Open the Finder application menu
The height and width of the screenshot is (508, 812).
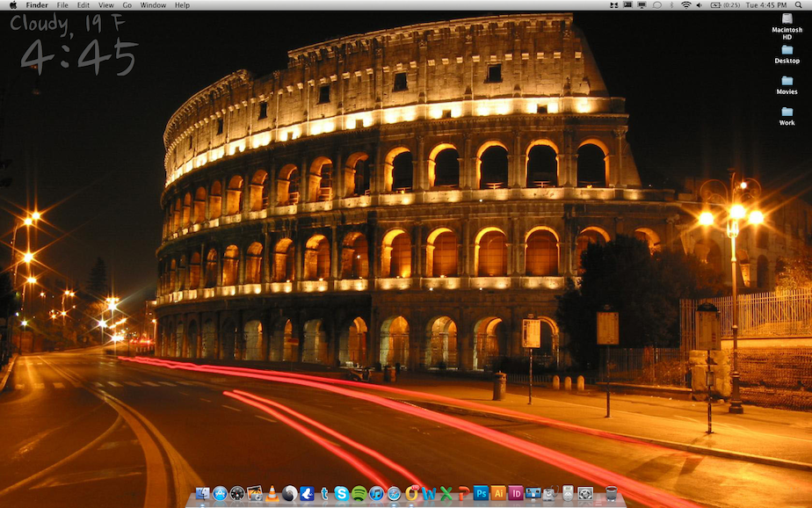click(37, 5)
